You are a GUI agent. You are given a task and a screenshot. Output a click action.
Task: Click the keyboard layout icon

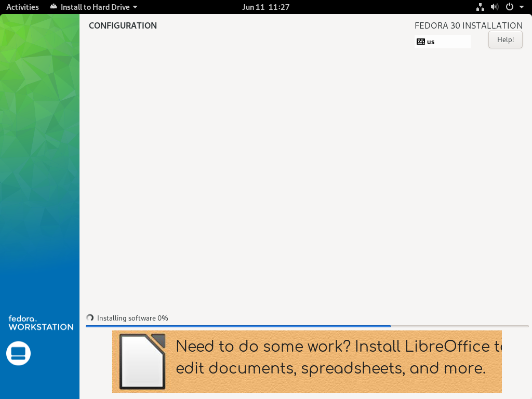point(421,42)
